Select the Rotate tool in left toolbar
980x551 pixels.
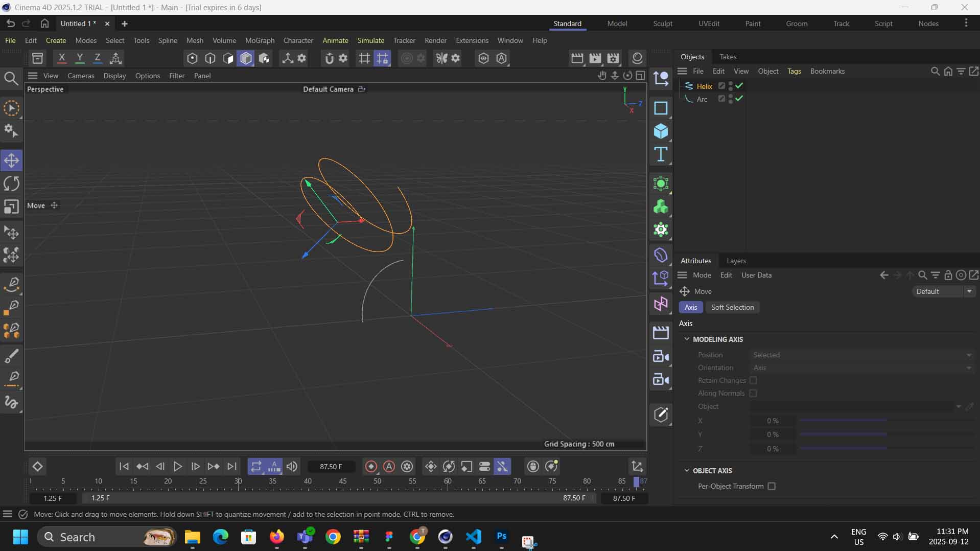11,183
